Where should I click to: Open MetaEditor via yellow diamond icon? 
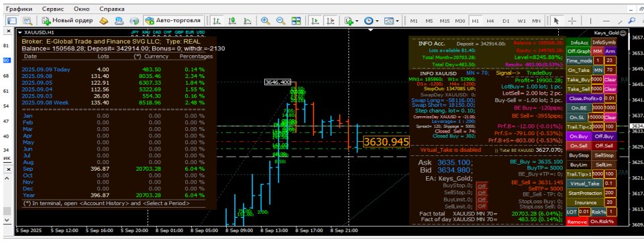click(104, 21)
